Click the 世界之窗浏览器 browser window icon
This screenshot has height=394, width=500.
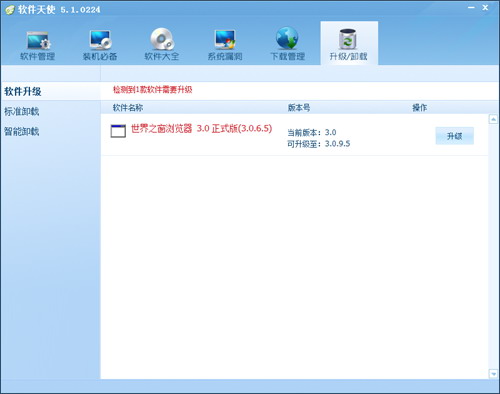tap(118, 131)
